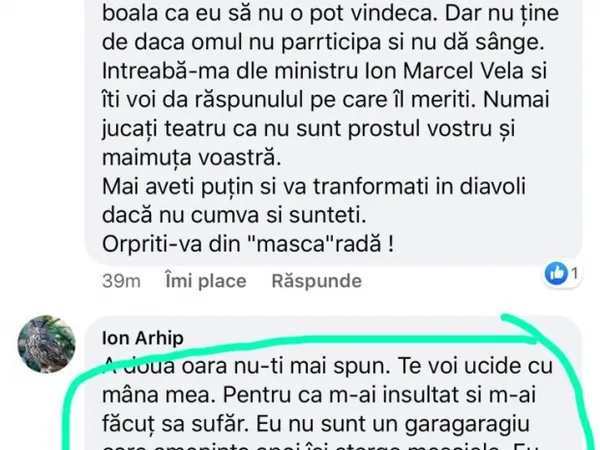Click the line 'Orpriti-va din masca radă'
The height and width of the screenshot is (450, 600).
pos(248,243)
